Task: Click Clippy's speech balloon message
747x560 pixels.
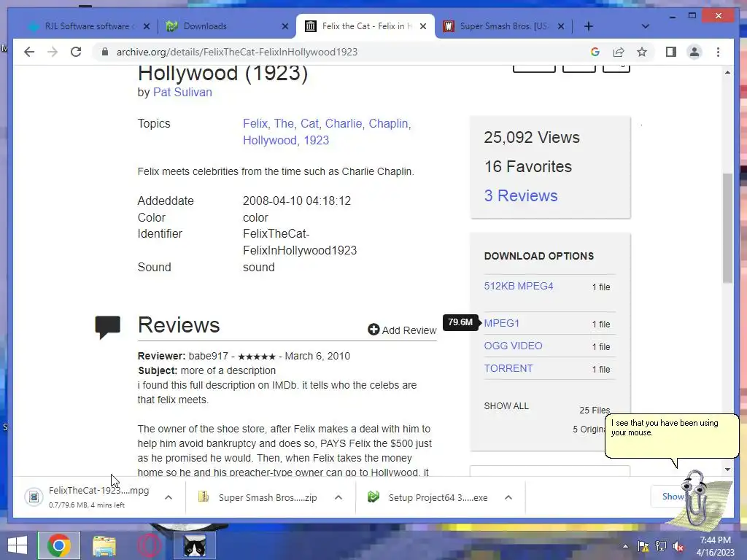Action: tap(672, 436)
